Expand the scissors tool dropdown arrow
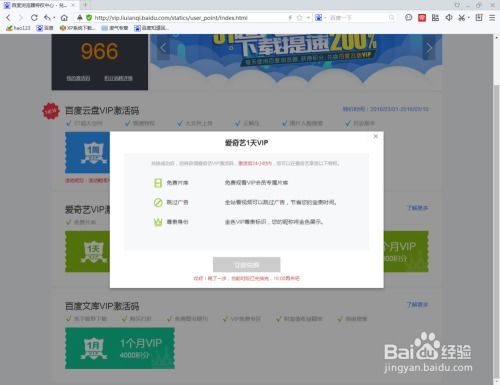The width and height of the screenshot is (500, 385). pos(468,18)
